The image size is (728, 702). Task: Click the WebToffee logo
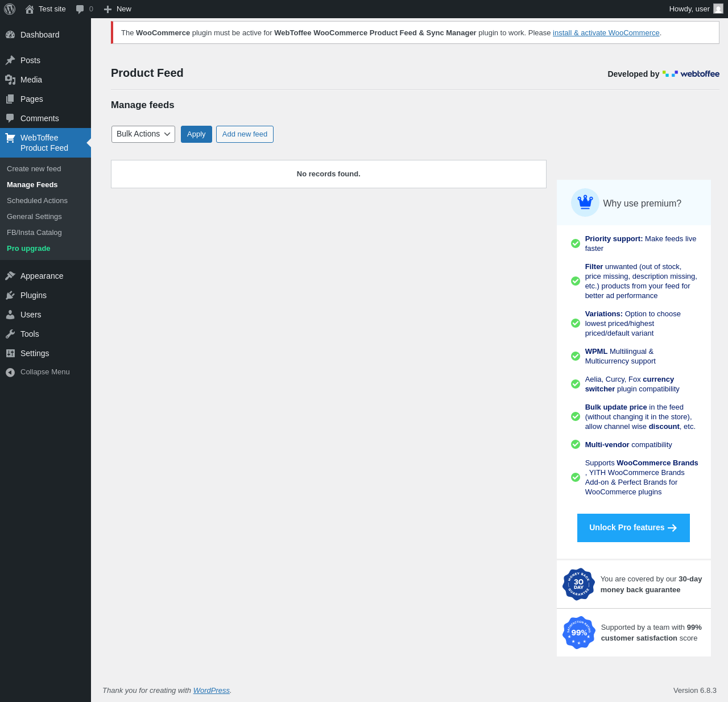[x=691, y=74]
